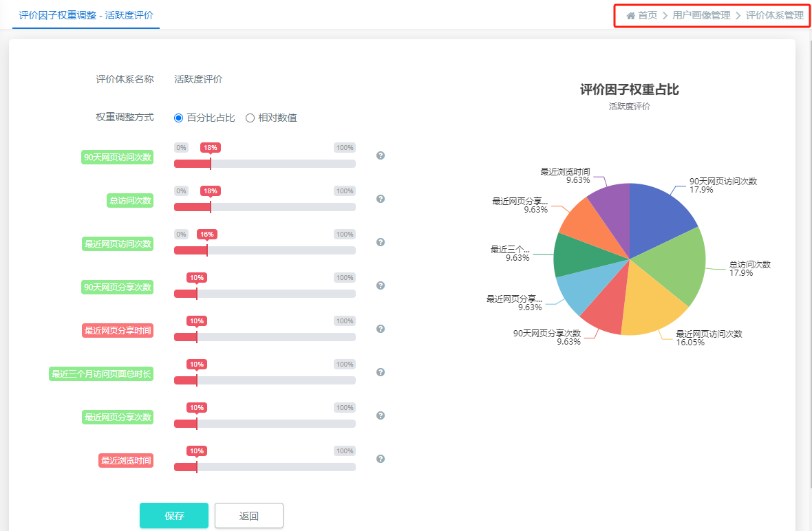Viewport: 812px width, 531px height.
Task: Select 百分比占比 radio option
Action: coord(179,118)
